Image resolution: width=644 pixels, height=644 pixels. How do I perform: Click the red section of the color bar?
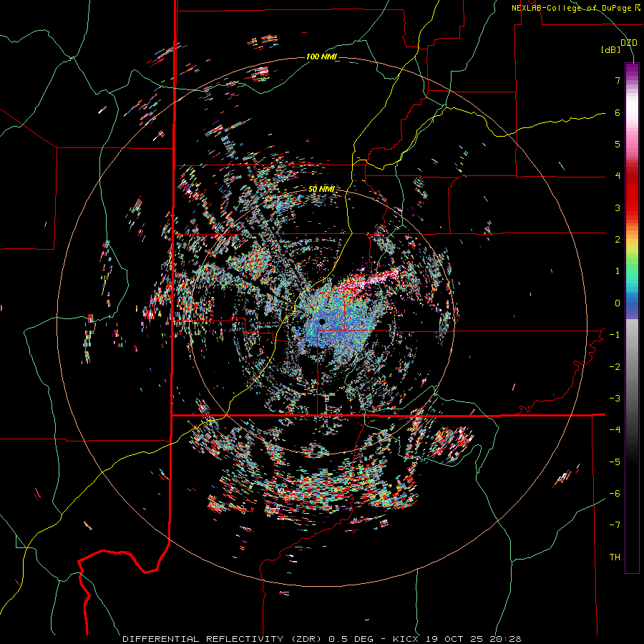point(632,193)
